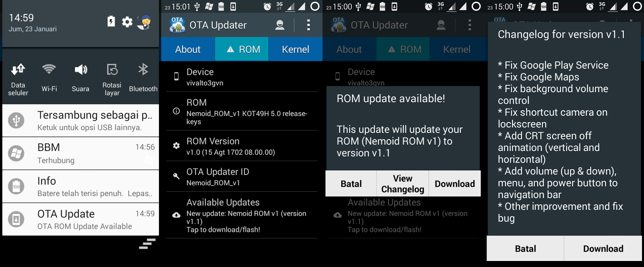Tap 3G signal icon in second screen status bar
This screenshot has width=644, height=267.
(x=279, y=6)
